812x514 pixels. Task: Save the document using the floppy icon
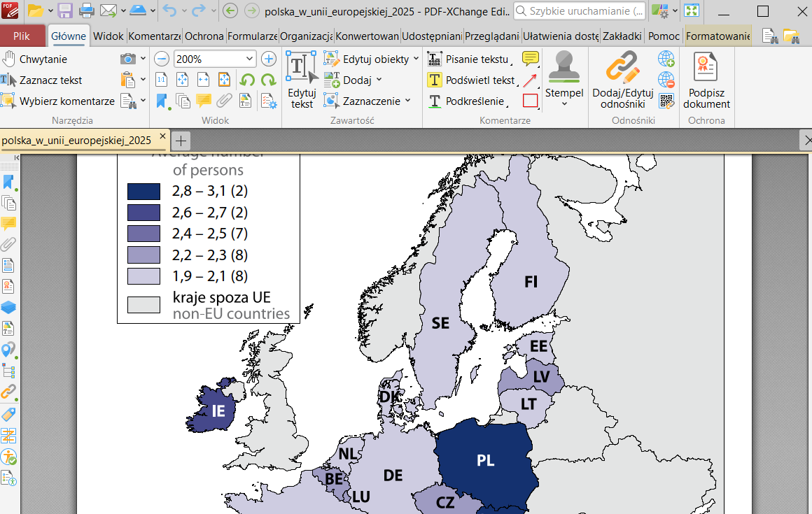click(65, 11)
